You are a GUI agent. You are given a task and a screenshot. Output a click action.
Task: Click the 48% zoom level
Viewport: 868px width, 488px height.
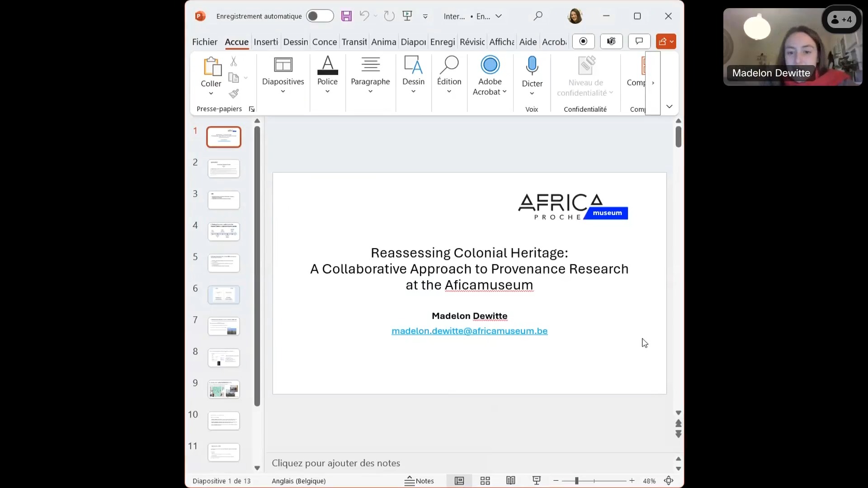649,481
